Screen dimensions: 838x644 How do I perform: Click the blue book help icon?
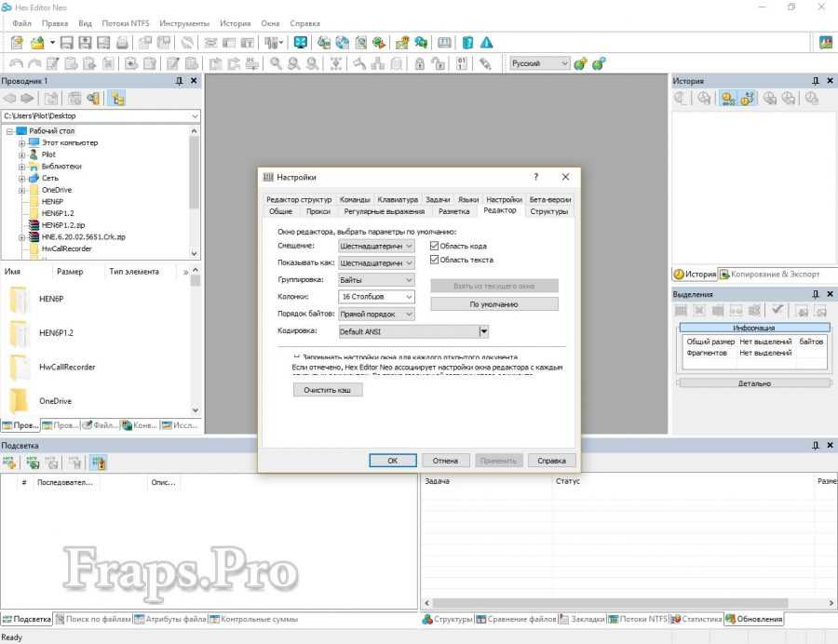pyautogui.click(x=467, y=43)
